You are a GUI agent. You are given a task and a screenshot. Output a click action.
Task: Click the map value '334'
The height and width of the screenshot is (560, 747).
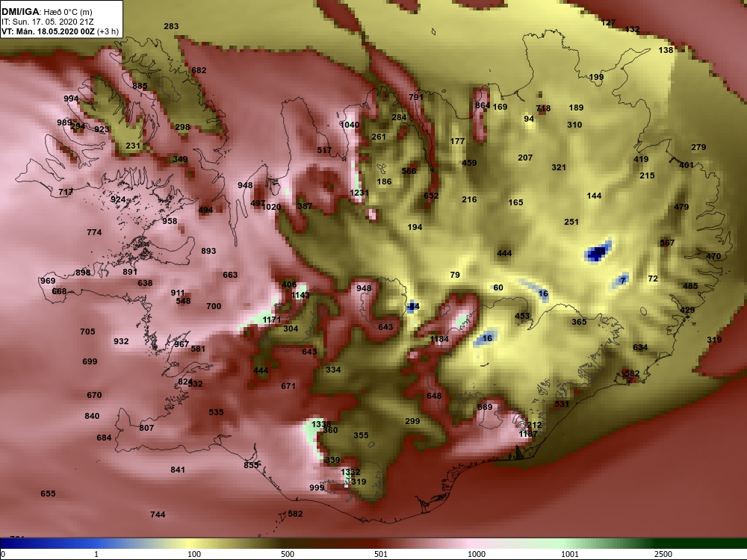(333, 370)
